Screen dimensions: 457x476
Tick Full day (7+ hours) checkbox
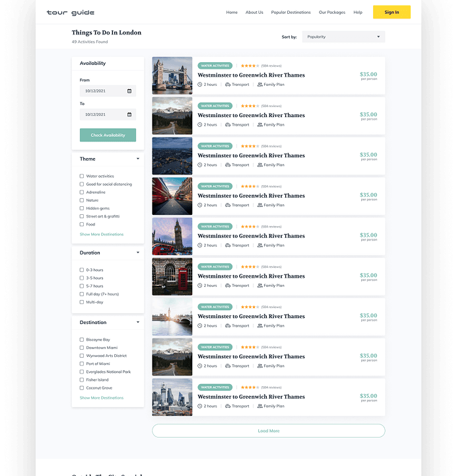(x=82, y=294)
